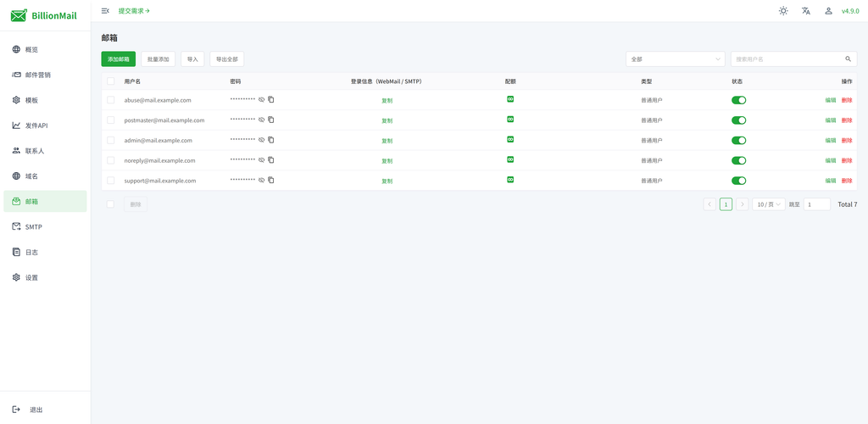868x424 pixels.
Task: Open the language translation icon
Action: click(806, 10)
